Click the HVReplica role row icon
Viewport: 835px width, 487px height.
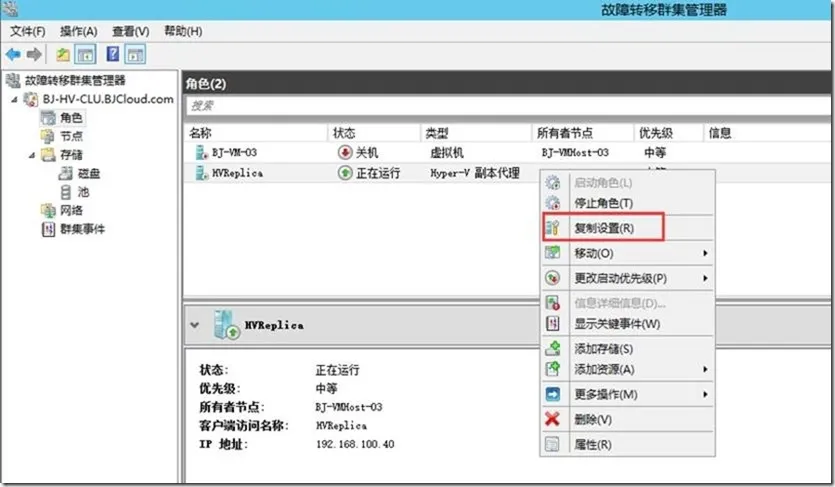click(201, 173)
